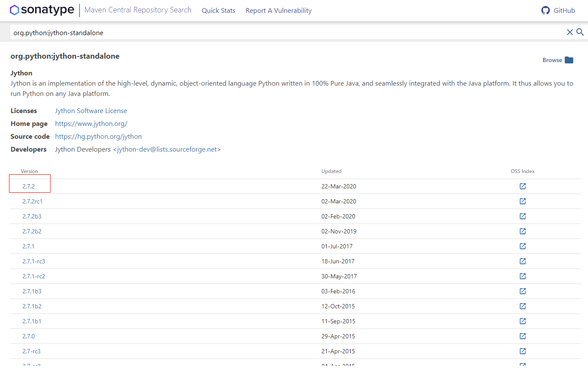Click the Browse text link

coord(552,60)
